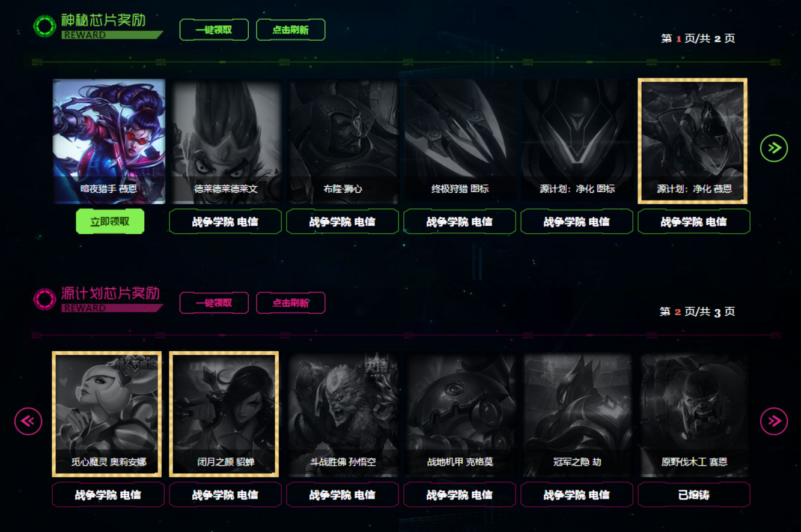Click green 一键领取 button
Screen dimensions: 801x532
coord(214,29)
